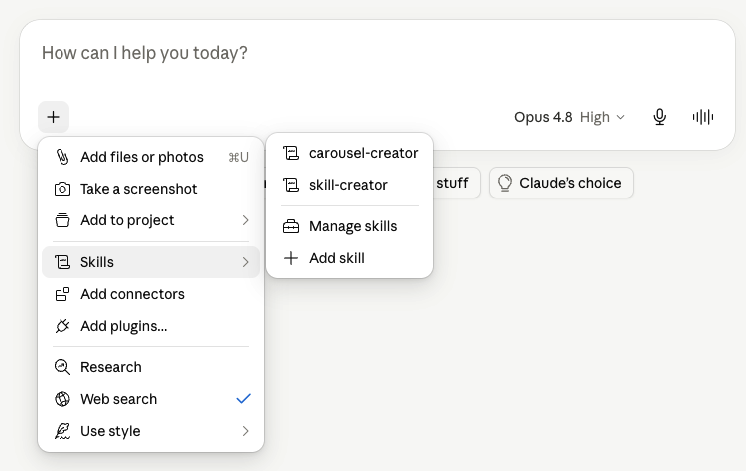Select the Research menu option
The width and height of the screenshot is (746, 471).
151,367
